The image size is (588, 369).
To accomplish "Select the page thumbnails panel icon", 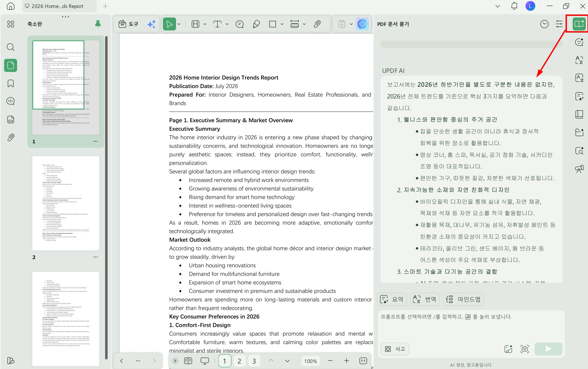I will pyautogui.click(x=11, y=65).
